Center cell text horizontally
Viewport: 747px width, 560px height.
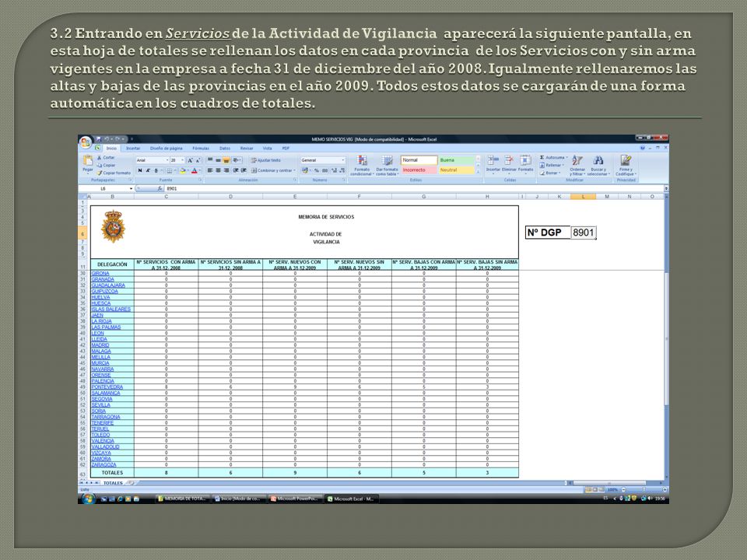tap(218, 170)
